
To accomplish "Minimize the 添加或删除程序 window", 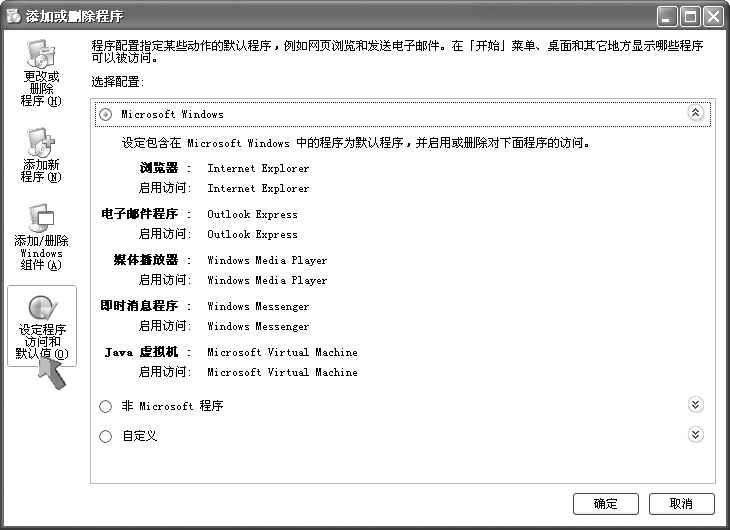I will [x=667, y=17].
